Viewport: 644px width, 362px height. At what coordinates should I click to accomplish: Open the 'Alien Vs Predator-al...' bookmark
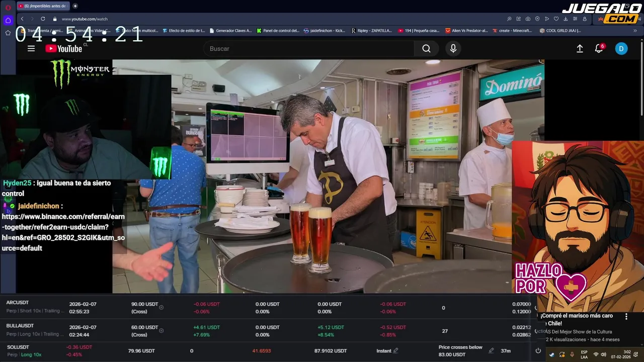pyautogui.click(x=466, y=30)
